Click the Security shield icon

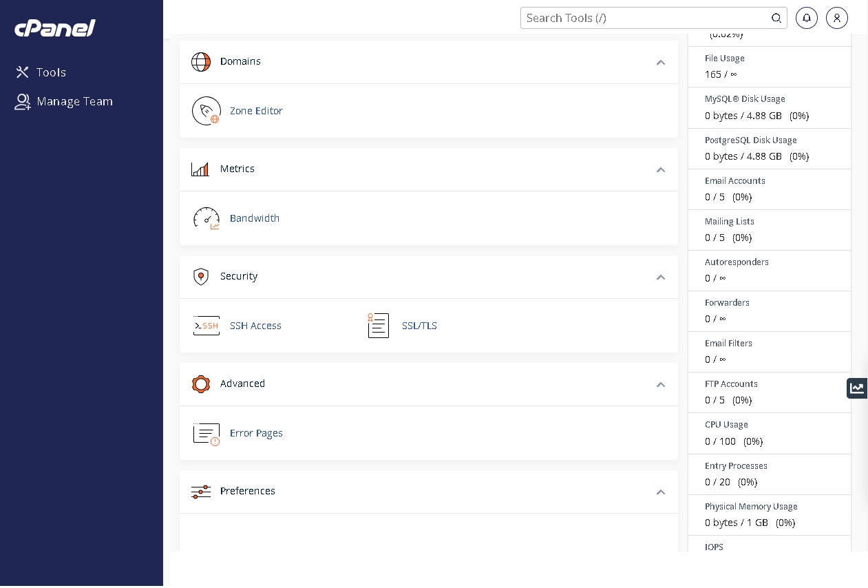click(201, 276)
